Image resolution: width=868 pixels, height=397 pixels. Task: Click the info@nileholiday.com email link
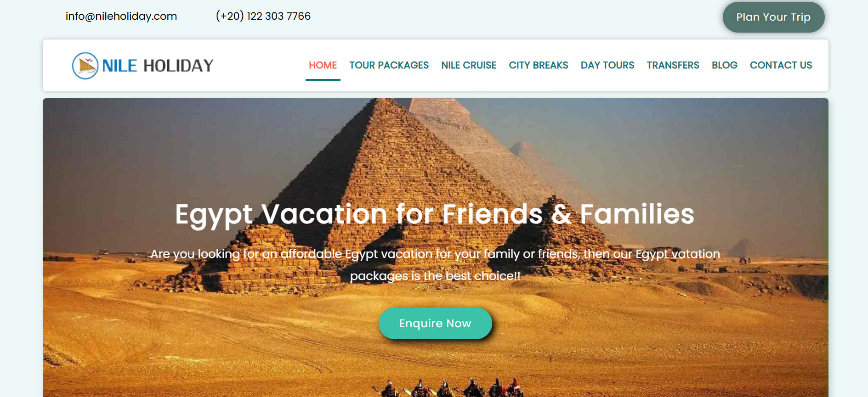[121, 16]
